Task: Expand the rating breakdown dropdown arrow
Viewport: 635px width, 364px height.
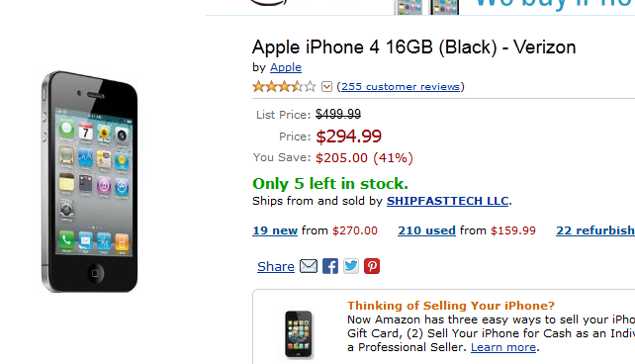Action: (326, 86)
